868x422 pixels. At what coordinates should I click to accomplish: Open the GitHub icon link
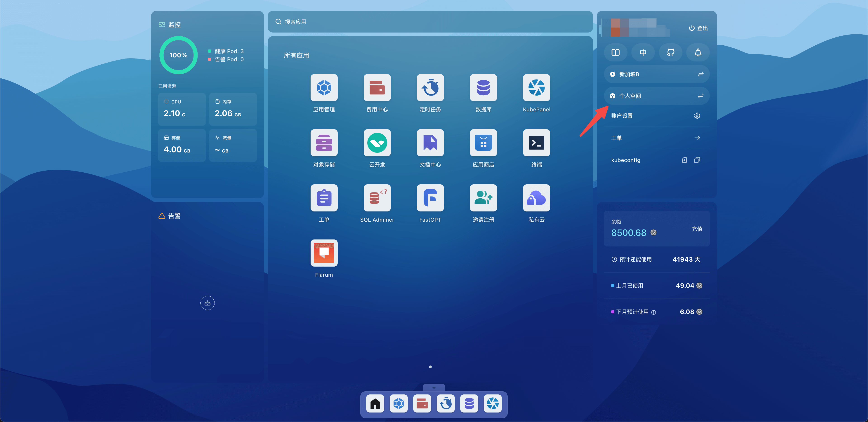[x=670, y=53]
